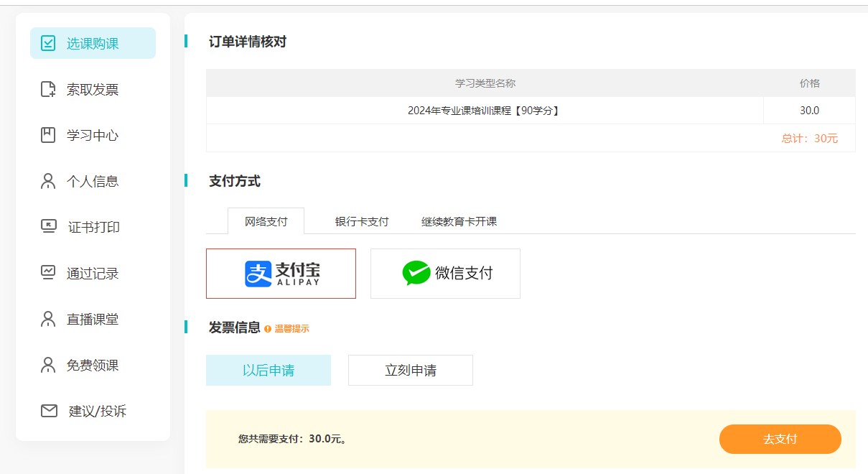Click the 发票信息 heading
Screen dimensions: 868x474
235,327
